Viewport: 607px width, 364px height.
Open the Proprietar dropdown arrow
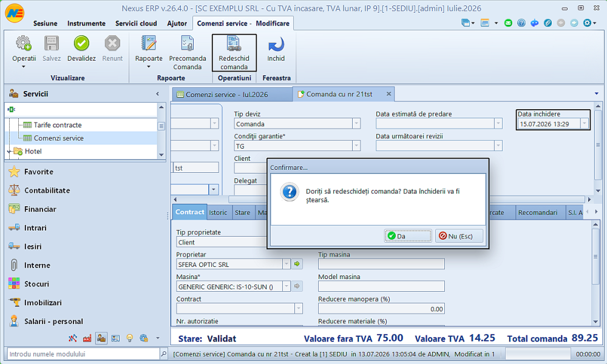pyautogui.click(x=287, y=264)
